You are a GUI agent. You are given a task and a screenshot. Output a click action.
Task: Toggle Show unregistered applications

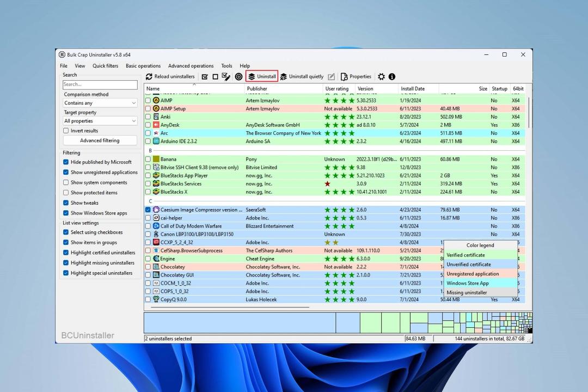[66, 172]
